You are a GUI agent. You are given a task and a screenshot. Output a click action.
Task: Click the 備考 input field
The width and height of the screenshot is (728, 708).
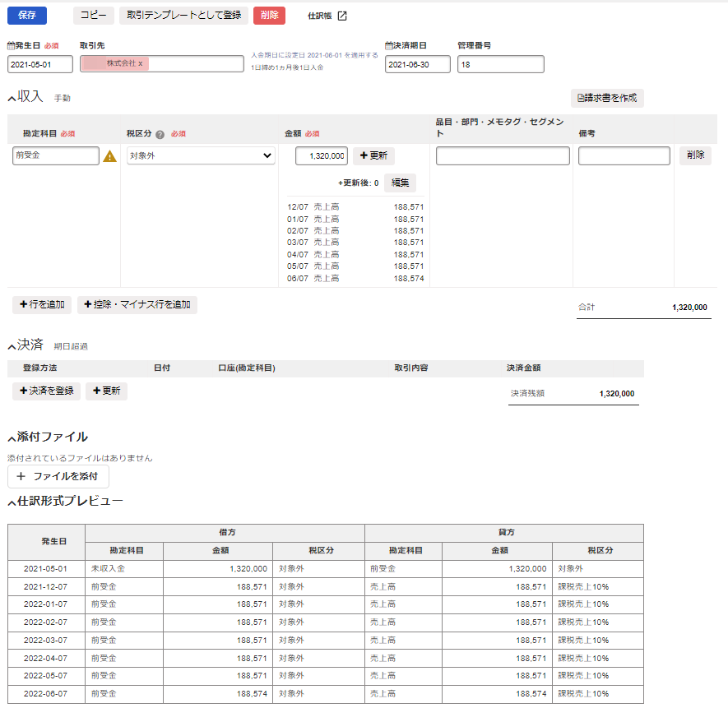coord(624,156)
